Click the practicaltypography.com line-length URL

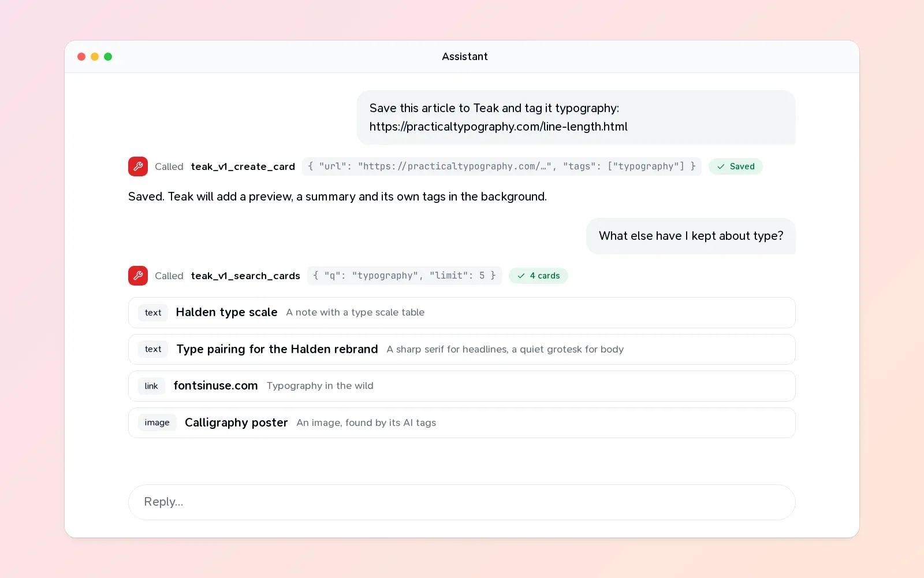(498, 127)
